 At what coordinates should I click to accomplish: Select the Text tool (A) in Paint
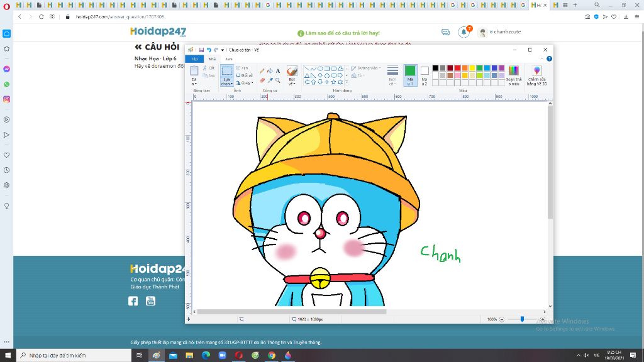pos(277,71)
